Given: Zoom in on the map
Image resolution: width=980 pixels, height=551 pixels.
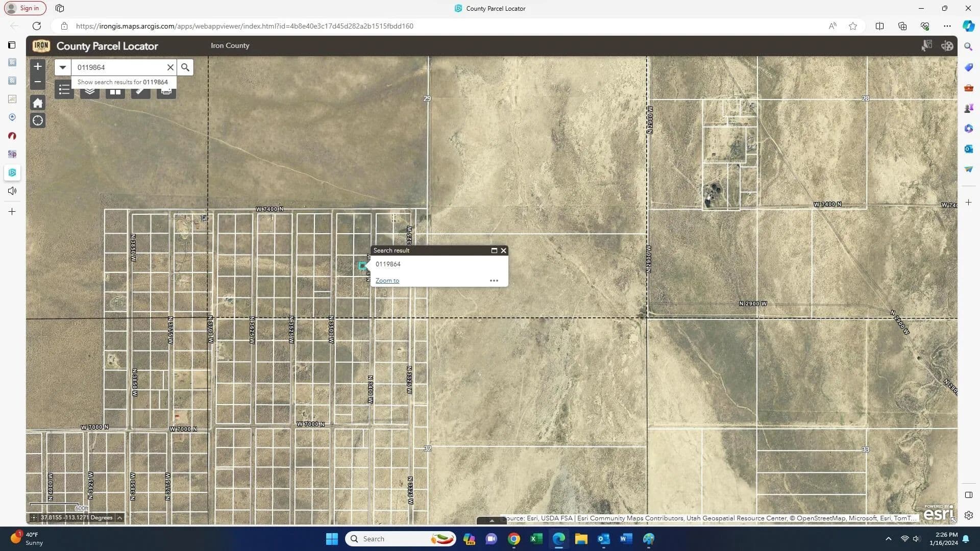Looking at the screenshot, I should [38, 67].
